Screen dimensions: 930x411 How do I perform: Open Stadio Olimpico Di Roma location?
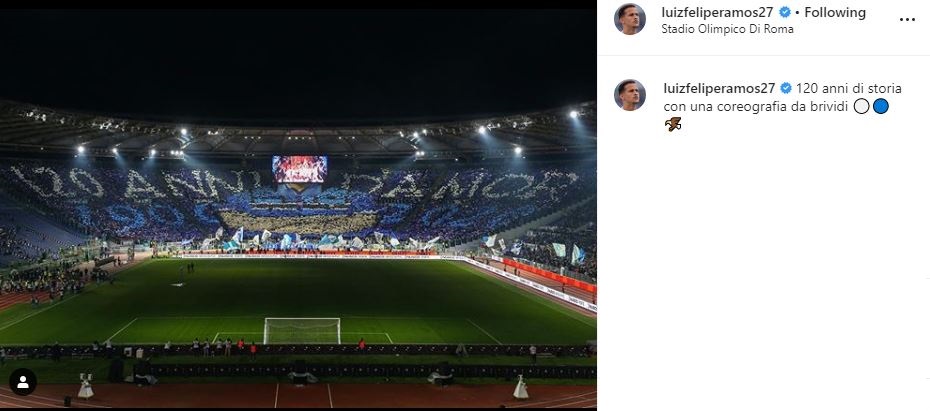point(727,29)
